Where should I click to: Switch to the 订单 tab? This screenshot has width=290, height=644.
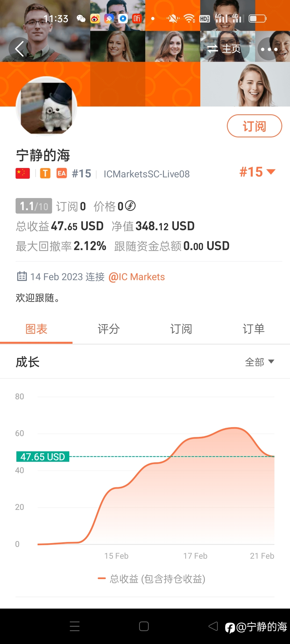254,329
